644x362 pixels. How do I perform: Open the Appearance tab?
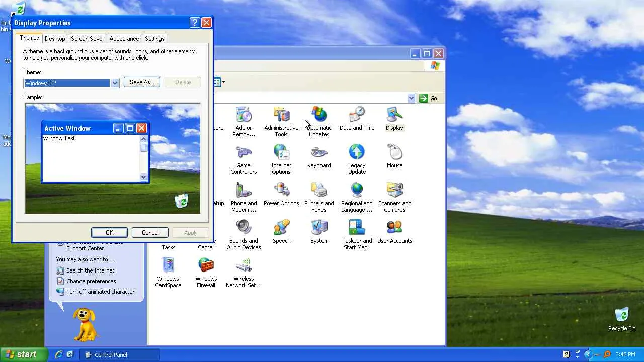(x=124, y=39)
